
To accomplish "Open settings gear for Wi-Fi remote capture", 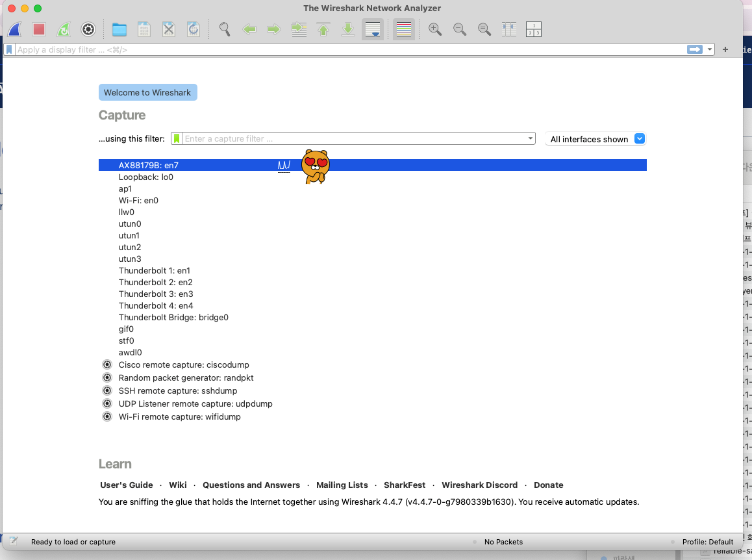I will pyautogui.click(x=107, y=416).
